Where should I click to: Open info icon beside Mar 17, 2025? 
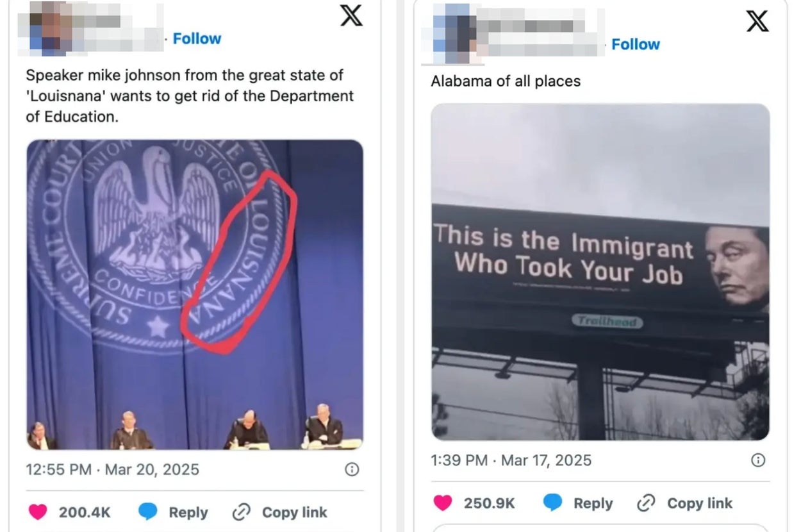click(757, 460)
